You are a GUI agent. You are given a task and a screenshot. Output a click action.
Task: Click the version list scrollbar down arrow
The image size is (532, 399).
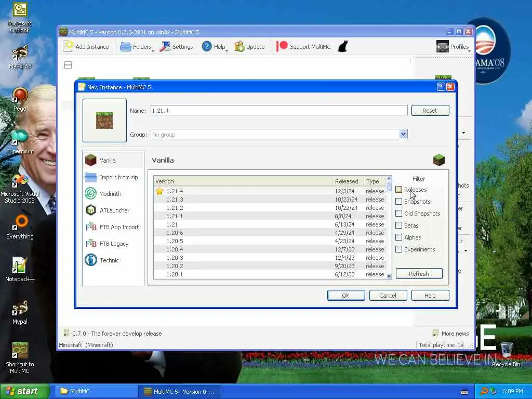(x=389, y=276)
